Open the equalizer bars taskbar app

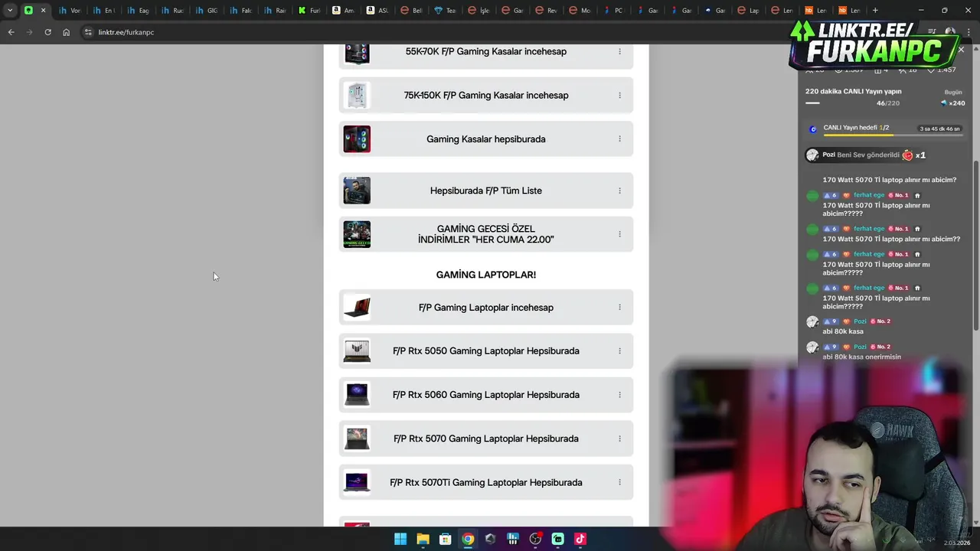click(x=513, y=539)
